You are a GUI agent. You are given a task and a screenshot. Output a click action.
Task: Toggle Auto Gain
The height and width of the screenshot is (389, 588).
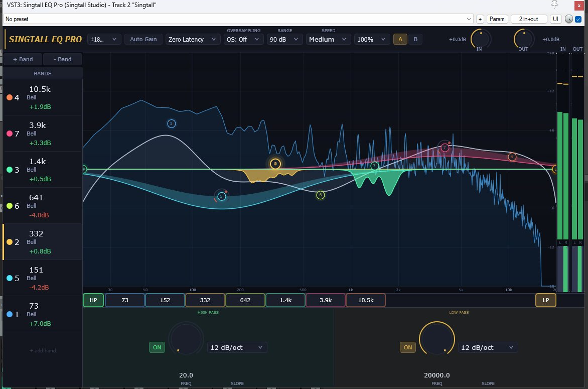(143, 39)
